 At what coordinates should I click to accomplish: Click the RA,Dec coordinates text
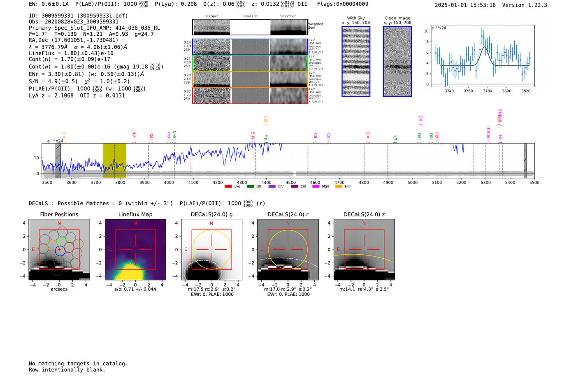coord(73,40)
